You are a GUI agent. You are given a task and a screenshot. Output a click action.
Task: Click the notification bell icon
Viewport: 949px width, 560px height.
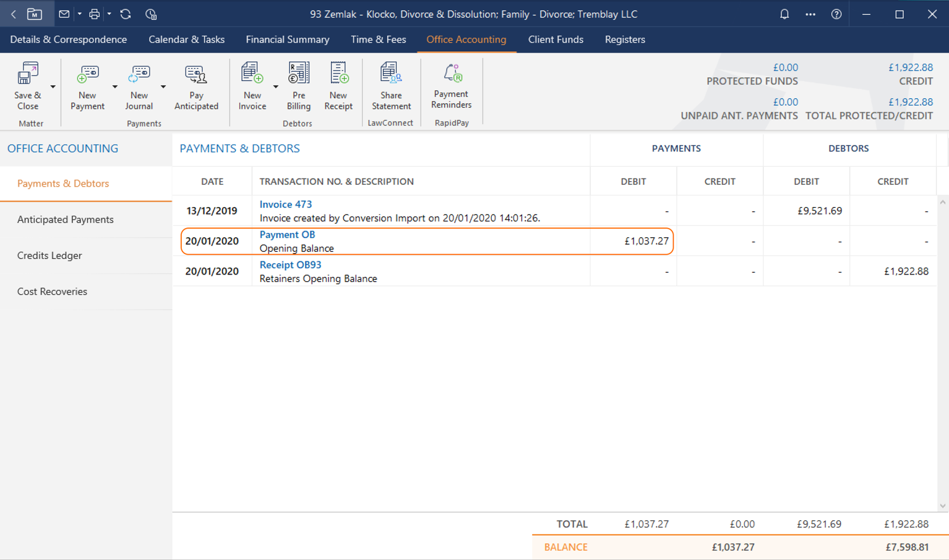tap(784, 14)
